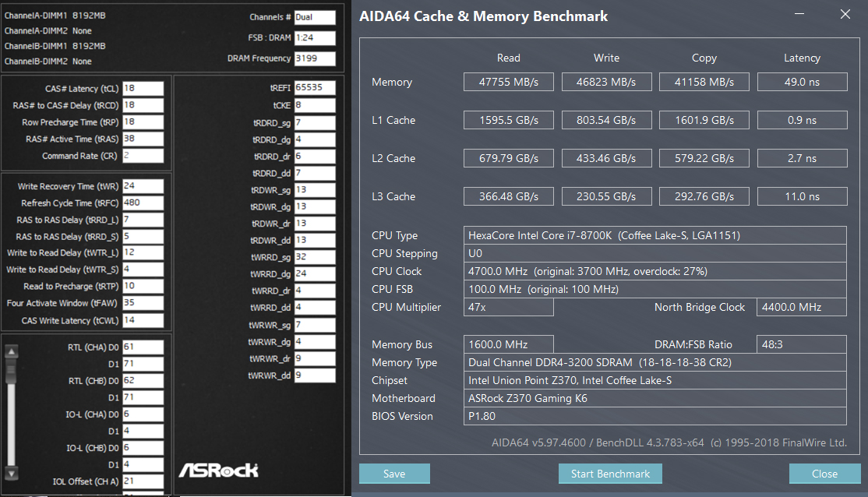
Task: Select the CAS# Latency (tCL) field
Action: coord(143,89)
